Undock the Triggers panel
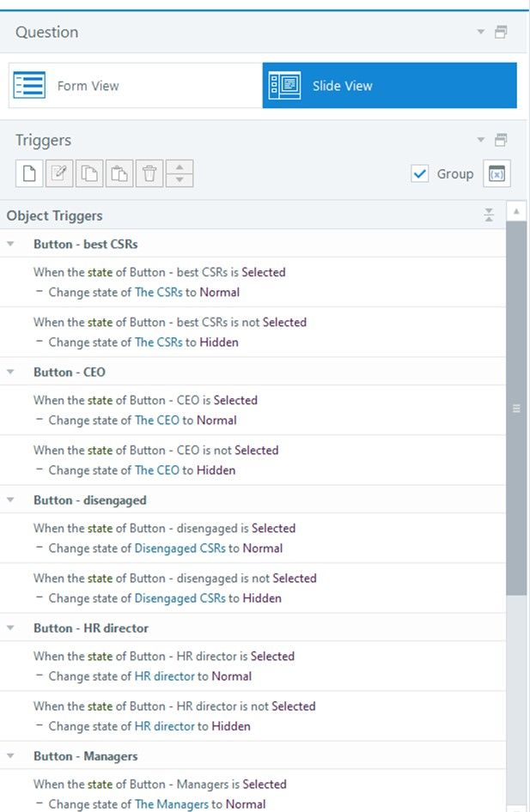This screenshot has height=812, width=530. pyautogui.click(x=502, y=140)
